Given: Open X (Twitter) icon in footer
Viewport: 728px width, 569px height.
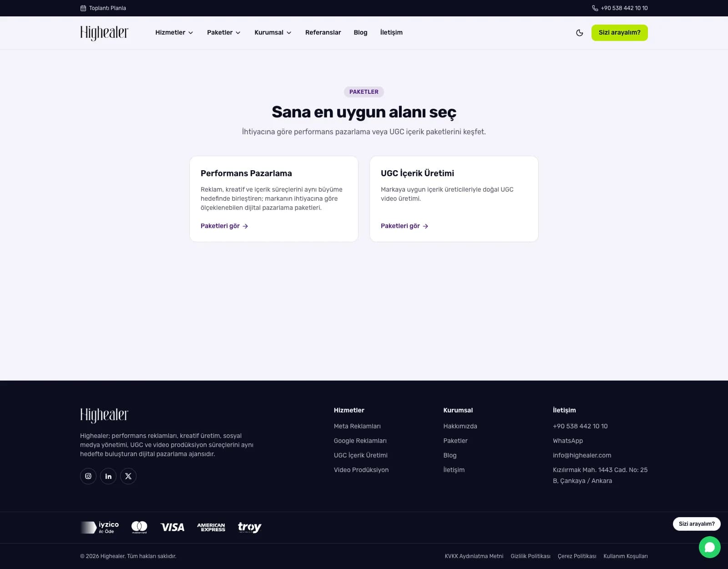Looking at the screenshot, I should [128, 476].
